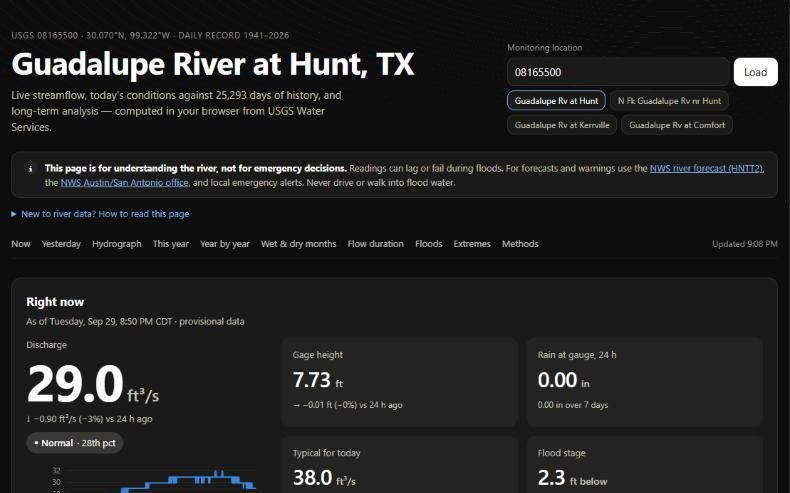Select the 'Guadalupe Rv at Comfort' chip
This screenshot has width=790, height=493.
pos(677,125)
